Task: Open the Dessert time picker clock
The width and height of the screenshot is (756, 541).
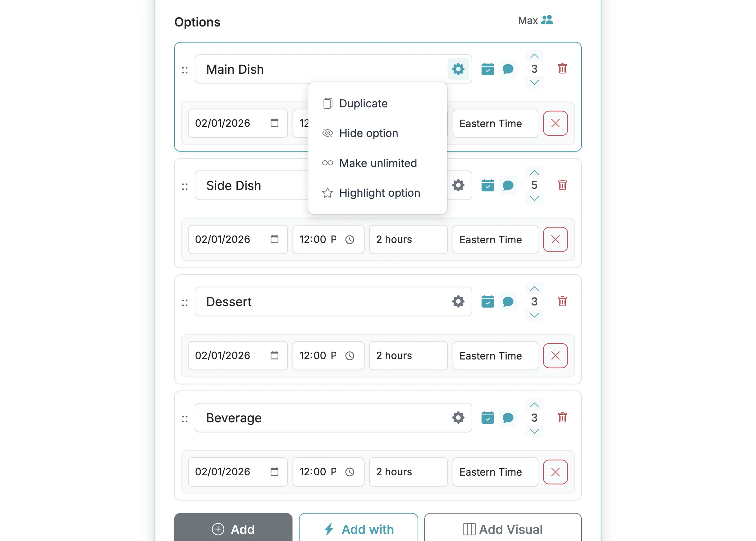Action: tap(350, 356)
